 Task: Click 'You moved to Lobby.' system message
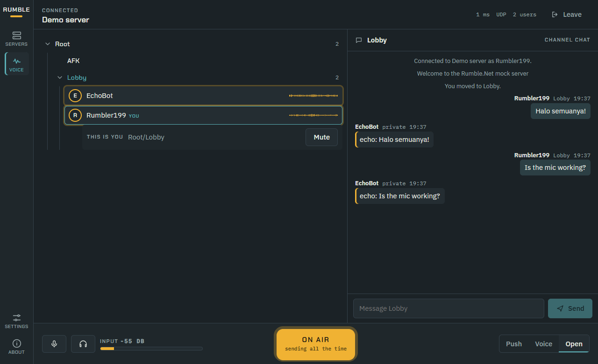point(473,86)
